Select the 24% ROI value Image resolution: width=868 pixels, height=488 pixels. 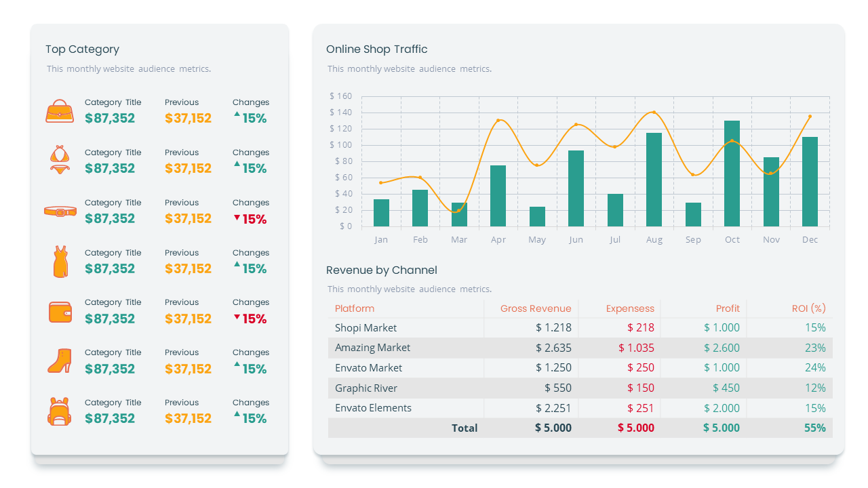tap(816, 368)
